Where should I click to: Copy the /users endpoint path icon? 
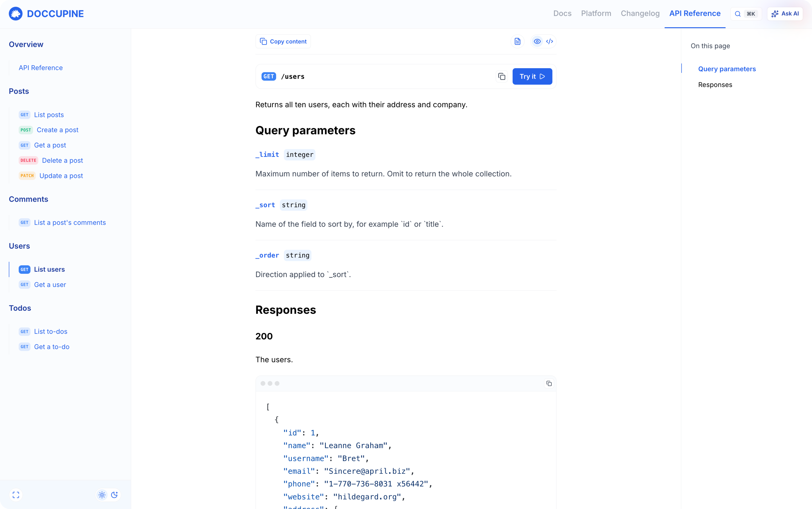click(502, 77)
